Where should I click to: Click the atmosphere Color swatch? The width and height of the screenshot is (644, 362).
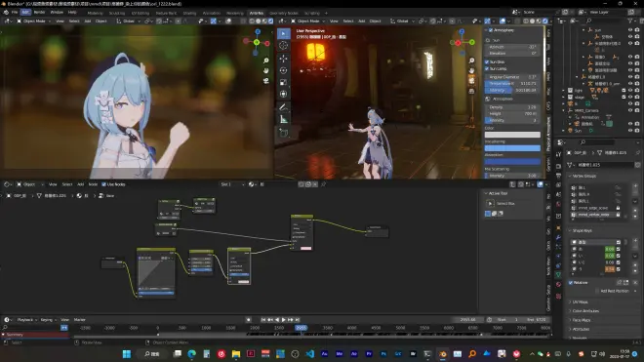(512, 135)
